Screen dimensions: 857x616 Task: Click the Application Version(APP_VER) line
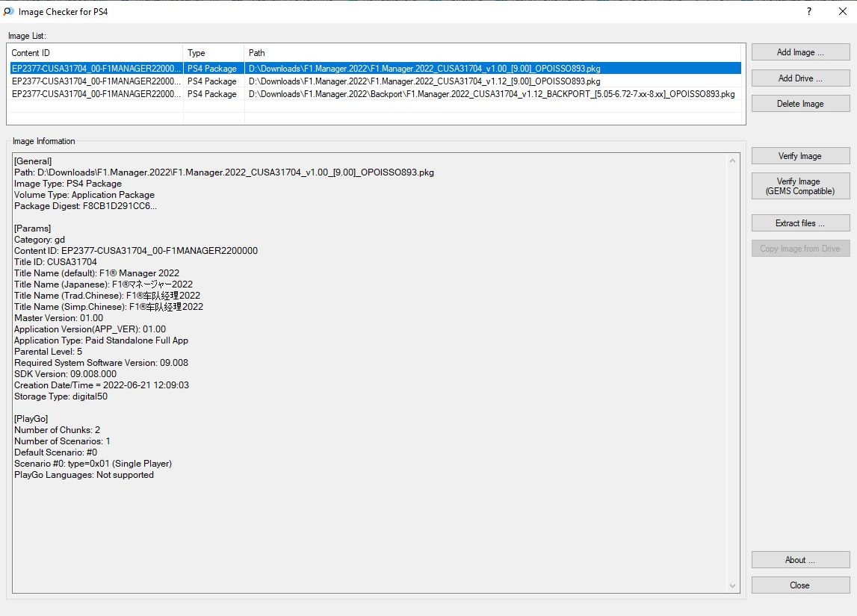click(90, 329)
